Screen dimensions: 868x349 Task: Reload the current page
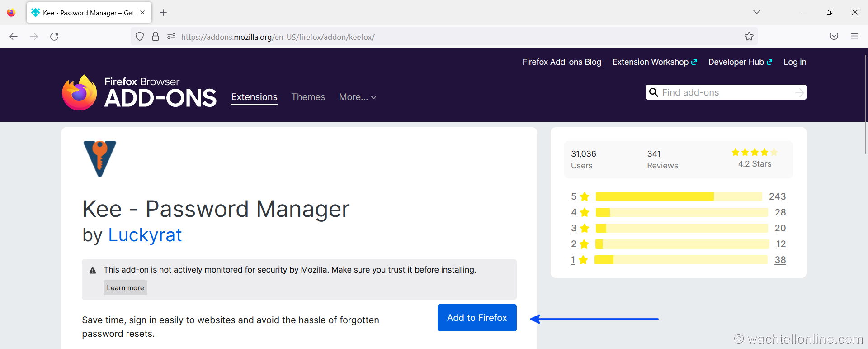[54, 37]
